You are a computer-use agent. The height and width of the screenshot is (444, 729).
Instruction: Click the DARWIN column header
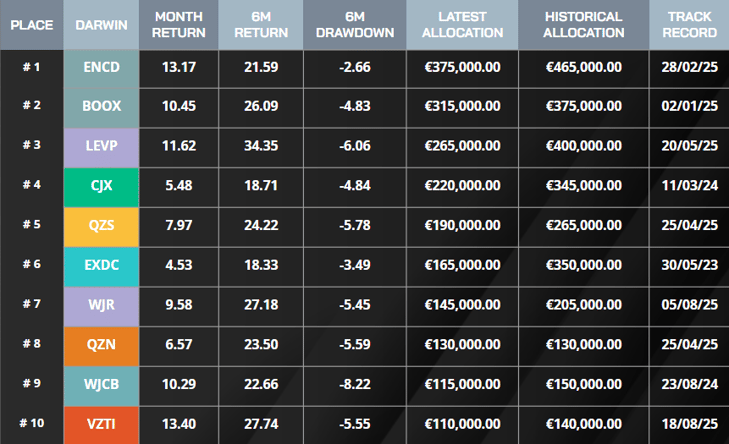(x=101, y=25)
